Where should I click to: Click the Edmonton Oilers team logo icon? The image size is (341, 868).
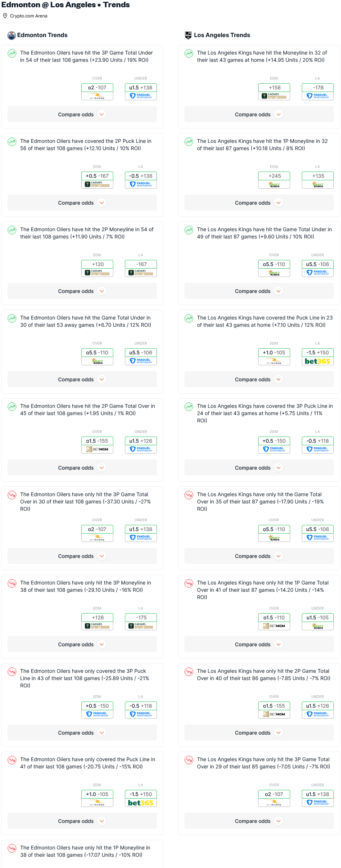point(12,35)
